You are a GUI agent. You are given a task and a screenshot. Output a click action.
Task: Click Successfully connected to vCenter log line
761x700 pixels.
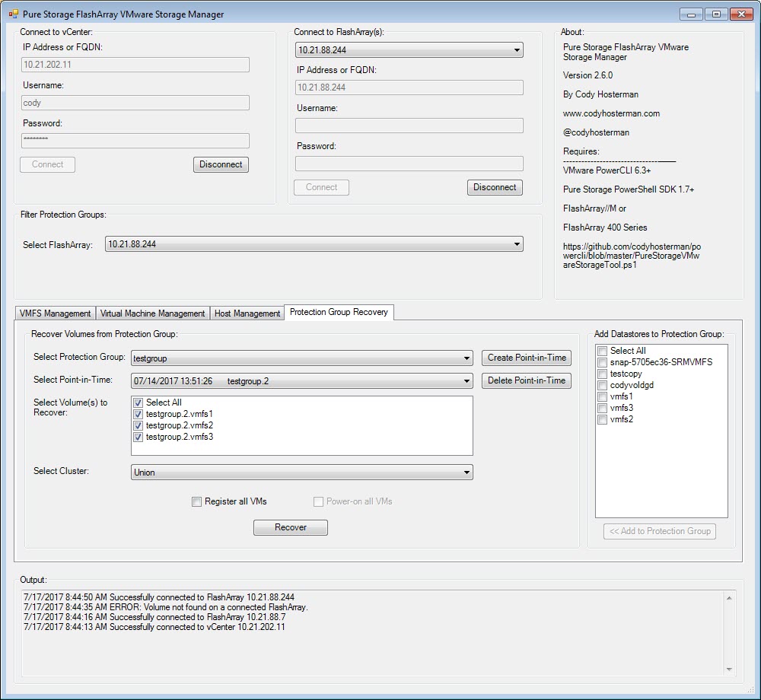pyautogui.click(x=154, y=627)
